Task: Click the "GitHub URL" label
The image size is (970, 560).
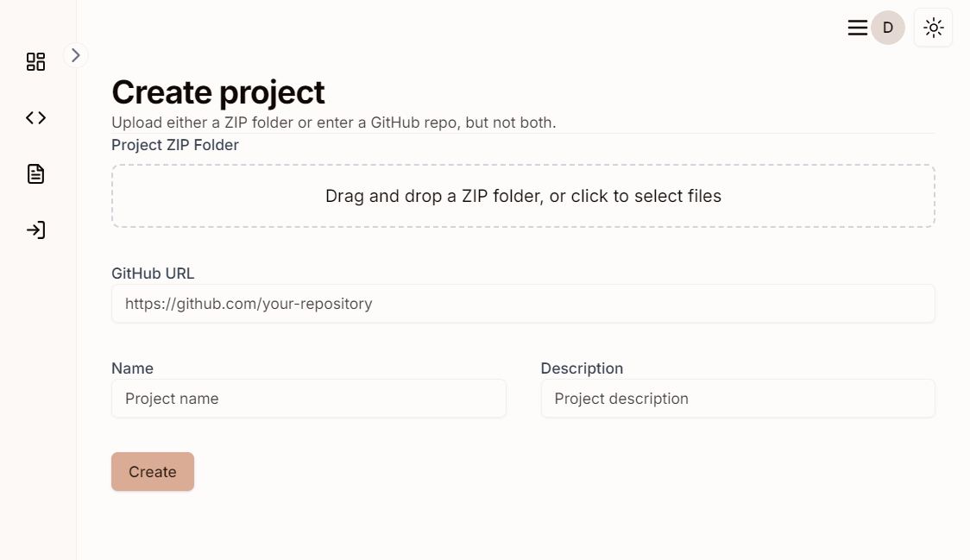Action: (153, 274)
